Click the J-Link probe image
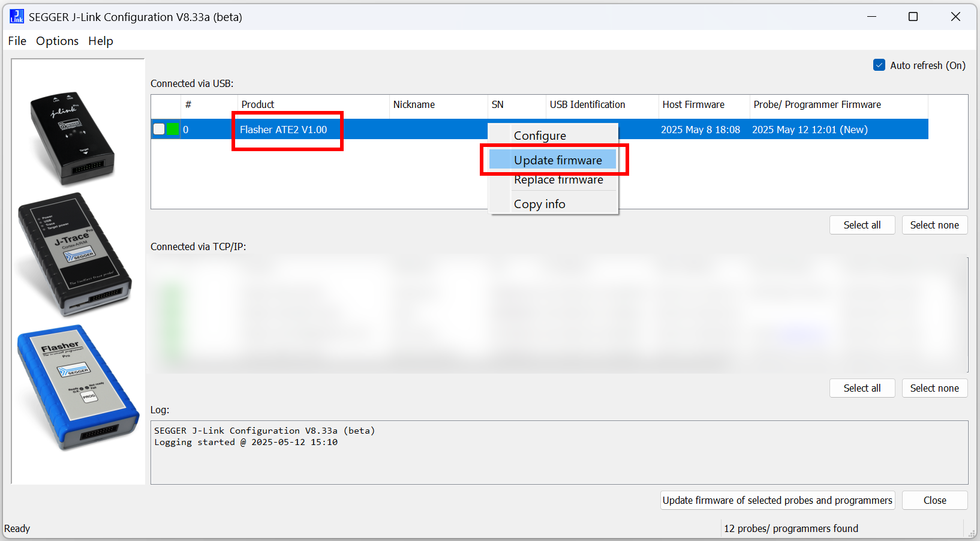 pos(73,139)
